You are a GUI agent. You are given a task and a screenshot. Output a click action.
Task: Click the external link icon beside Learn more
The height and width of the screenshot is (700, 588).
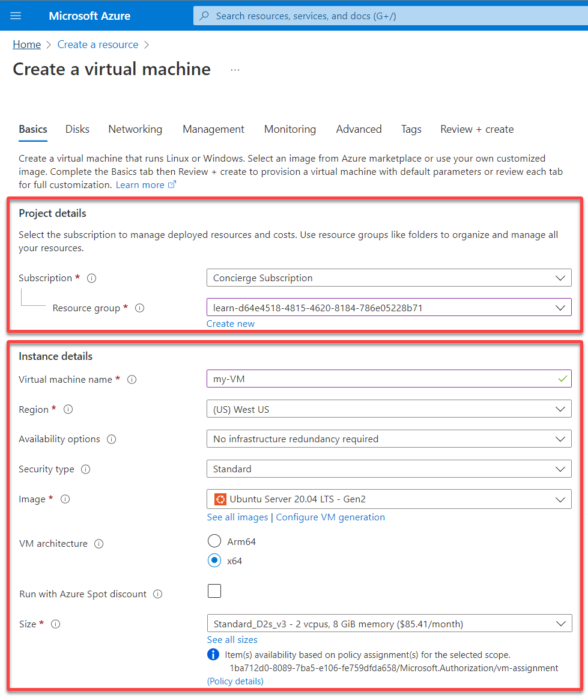click(x=172, y=184)
